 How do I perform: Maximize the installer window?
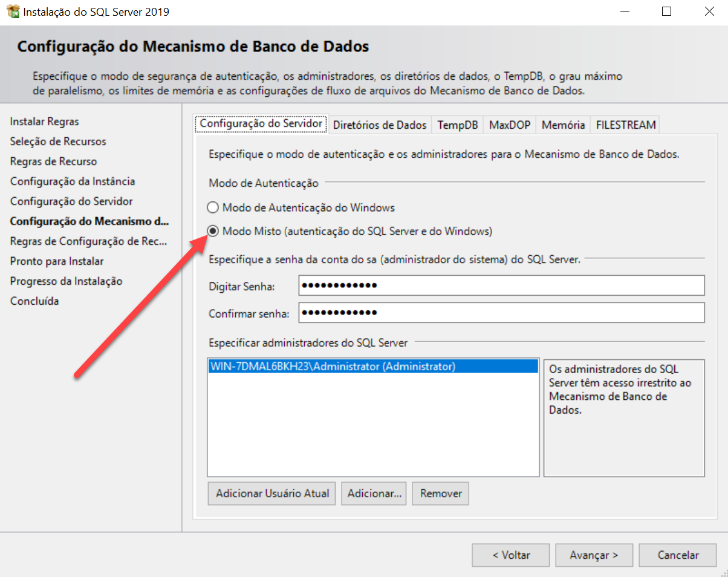pyautogui.click(x=666, y=11)
